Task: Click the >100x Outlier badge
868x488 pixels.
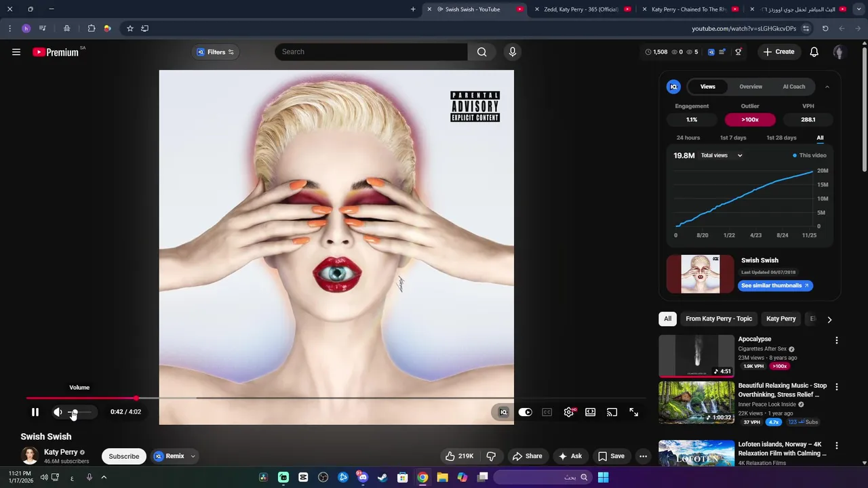Action: pos(750,119)
